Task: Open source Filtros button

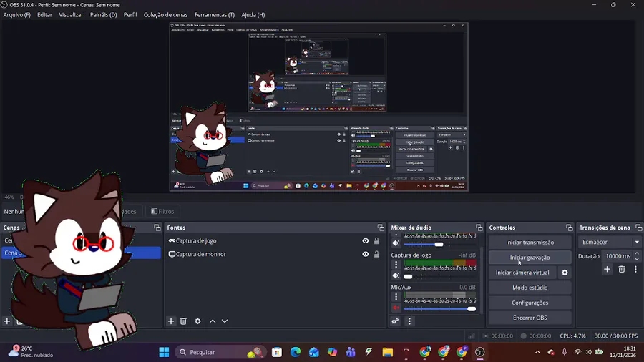Action: click(162, 211)
